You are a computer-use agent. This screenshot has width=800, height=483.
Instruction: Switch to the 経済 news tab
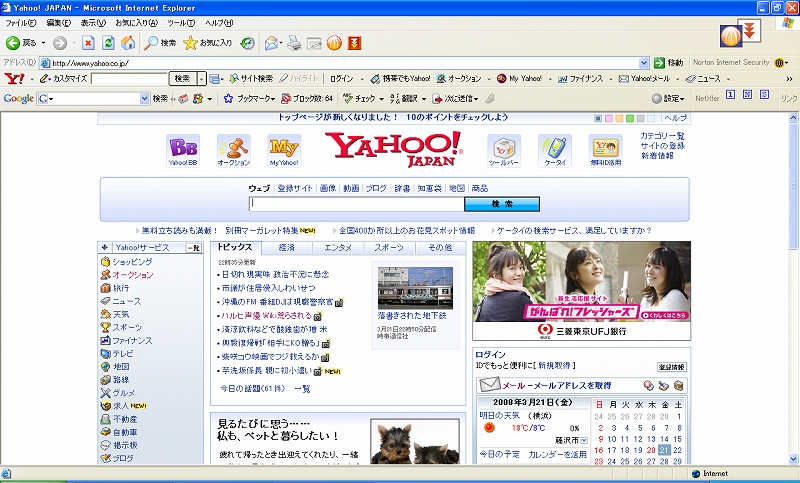287,248
